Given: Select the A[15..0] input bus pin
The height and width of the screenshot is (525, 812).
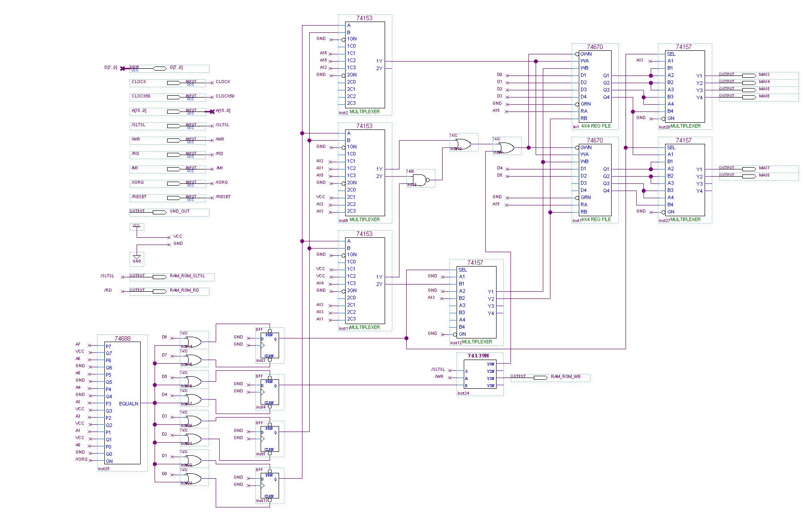Looking at the screenshot, I should 167,111.
